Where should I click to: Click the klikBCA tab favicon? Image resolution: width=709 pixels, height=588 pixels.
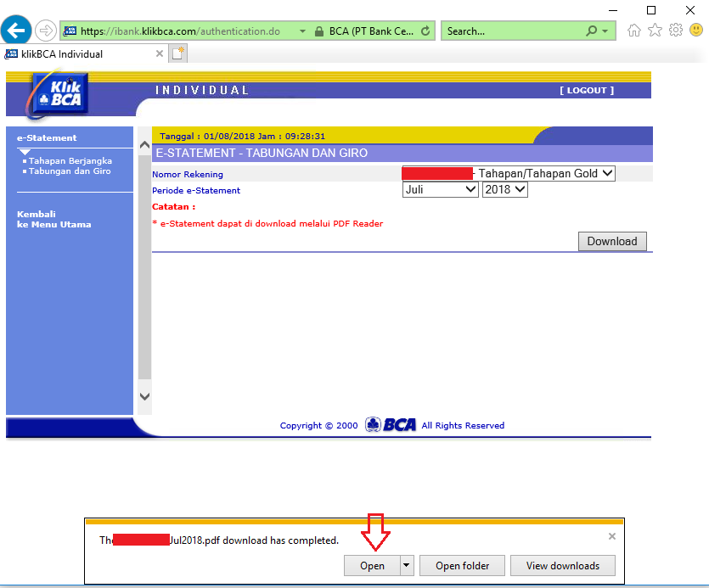(x=11, y=54)
